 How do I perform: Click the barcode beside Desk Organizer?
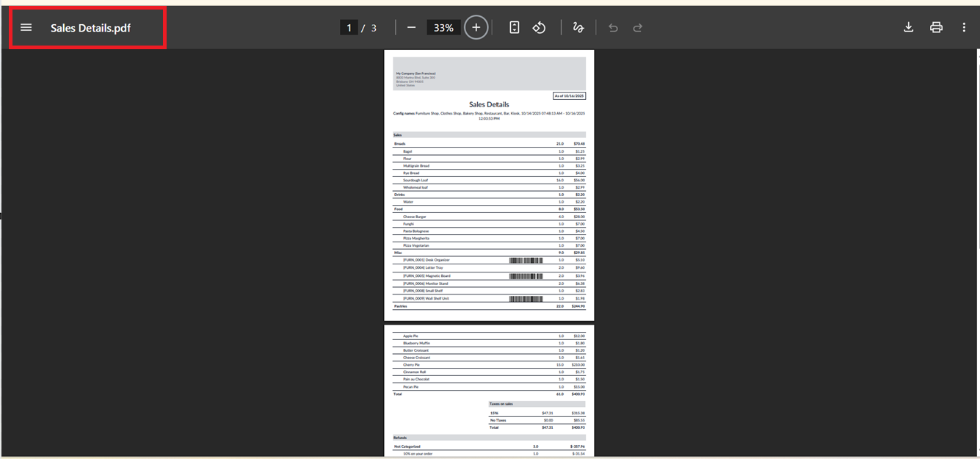pyautogui.click(x=526, y=260)
